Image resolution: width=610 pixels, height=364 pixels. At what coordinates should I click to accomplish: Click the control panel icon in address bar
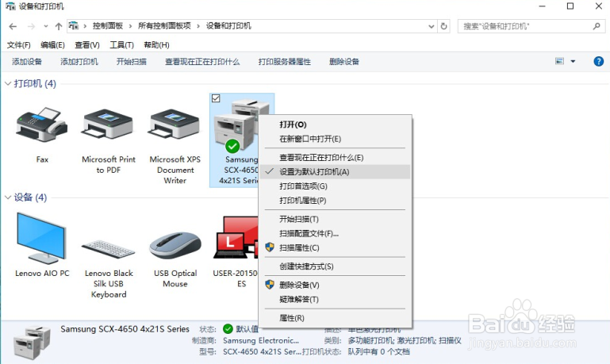point(73,26)
